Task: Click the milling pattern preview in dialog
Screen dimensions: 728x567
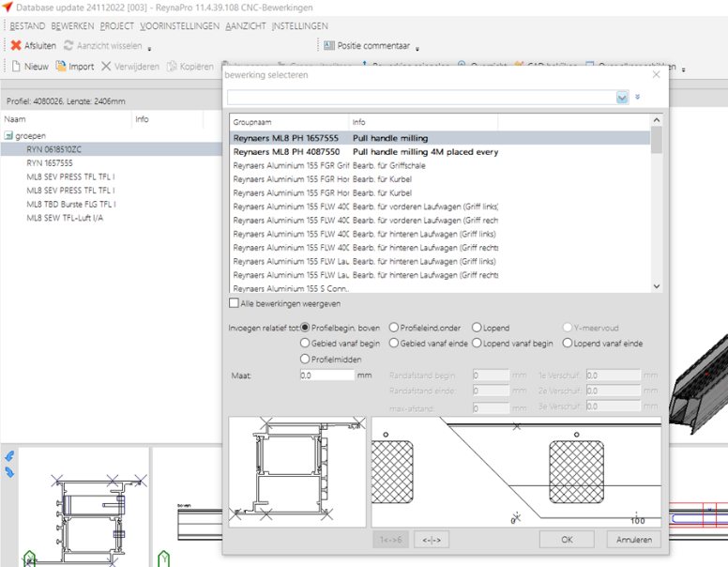Action: 516,472
